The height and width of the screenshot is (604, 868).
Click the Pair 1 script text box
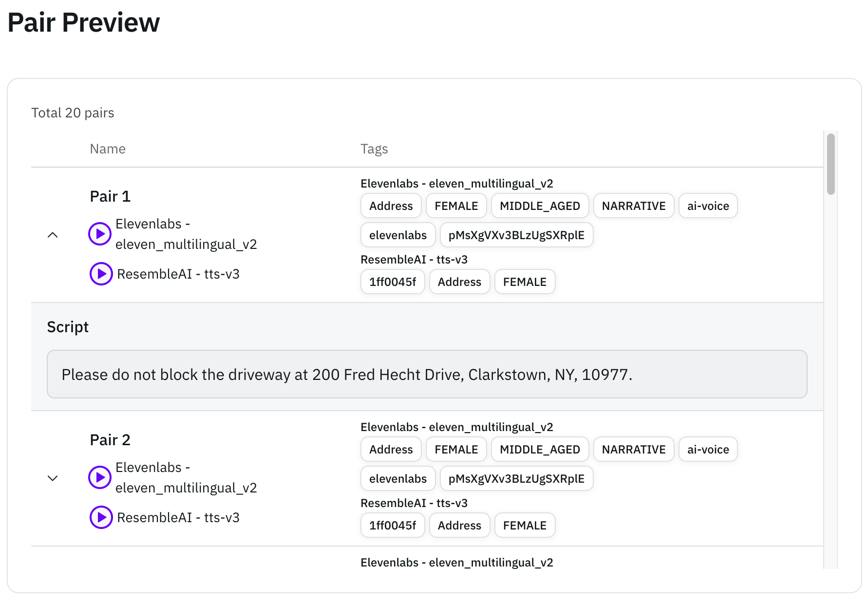coord(427,374)
